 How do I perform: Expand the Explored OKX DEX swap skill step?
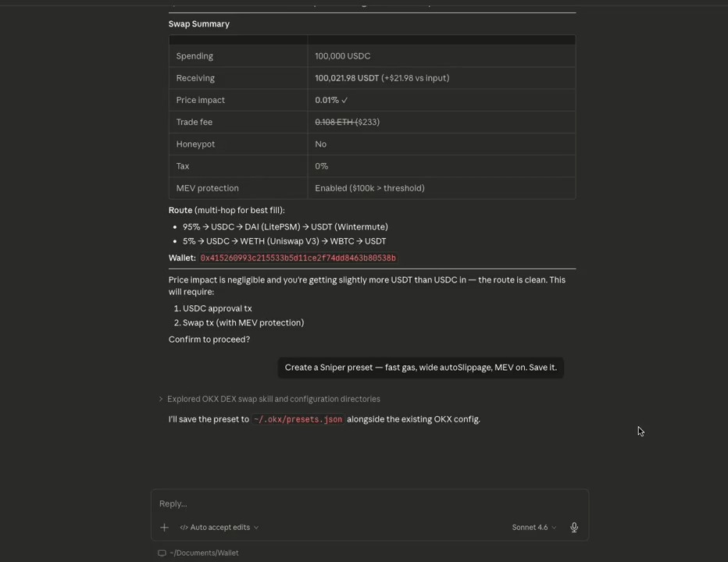tap(269, 399)
